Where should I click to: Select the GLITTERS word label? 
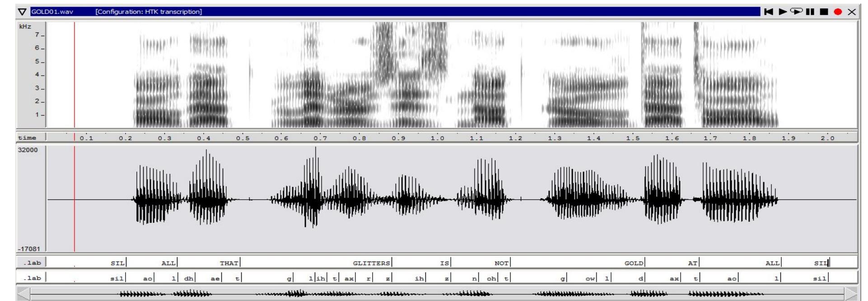371,263
